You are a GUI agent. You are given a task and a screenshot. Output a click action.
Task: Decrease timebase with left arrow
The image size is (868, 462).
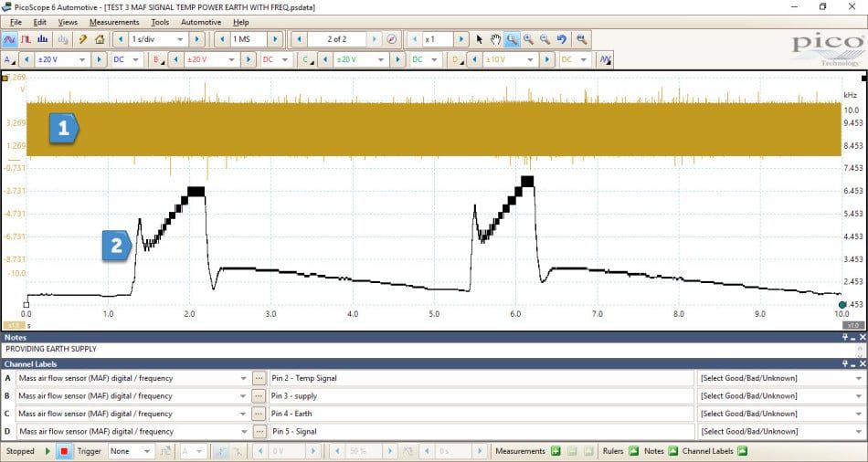click(121, 39)
